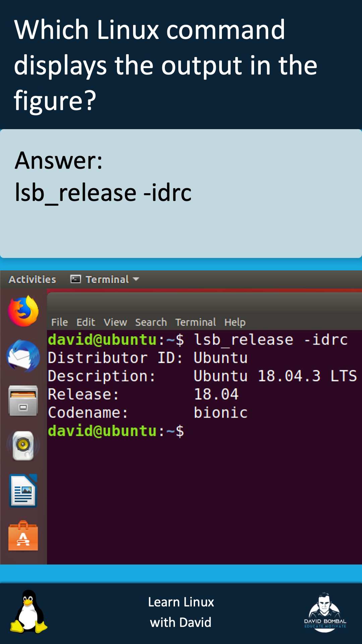
Task: Open the Terminal app menu dropdown
Action: 105,279
